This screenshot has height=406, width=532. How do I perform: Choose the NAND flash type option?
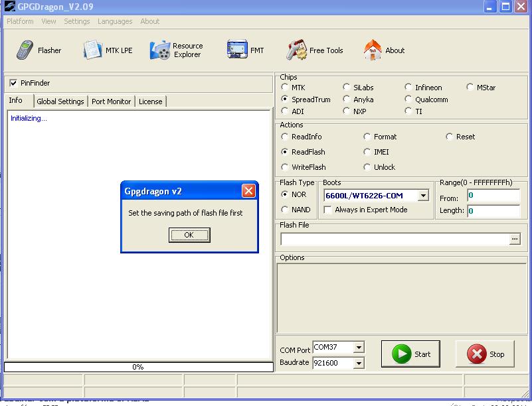tap(285, 210)
